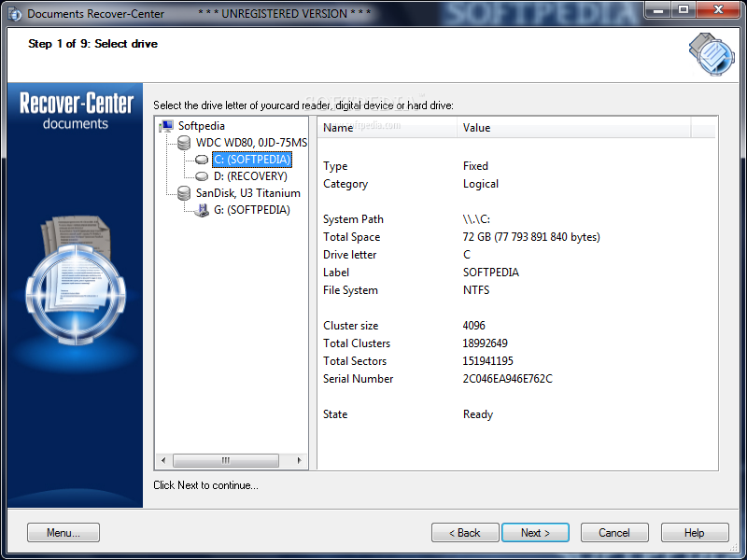Click Total Sectors value 151941195

pyautogui.click(x=487, y=361)
